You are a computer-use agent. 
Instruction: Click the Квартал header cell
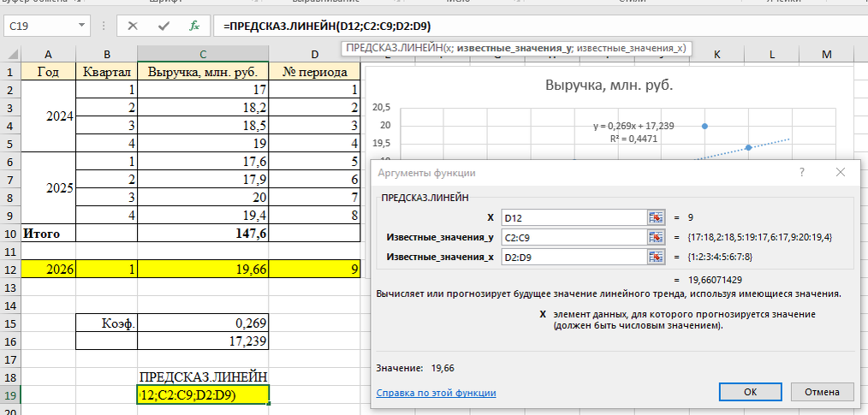106,71
